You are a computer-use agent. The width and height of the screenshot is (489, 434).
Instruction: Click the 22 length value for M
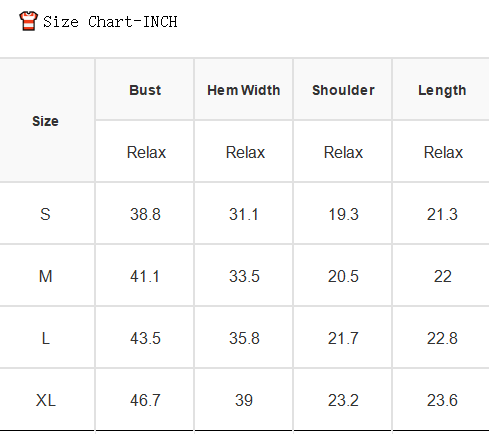pos(442,276)
